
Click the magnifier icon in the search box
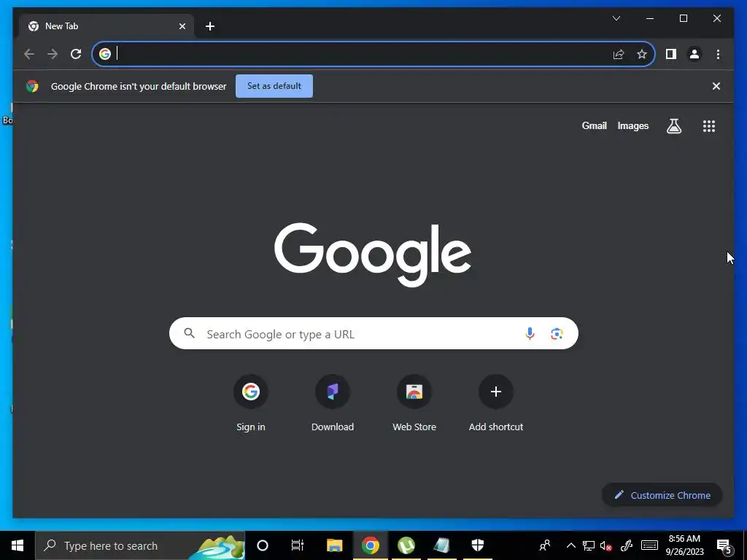[190, 333]
